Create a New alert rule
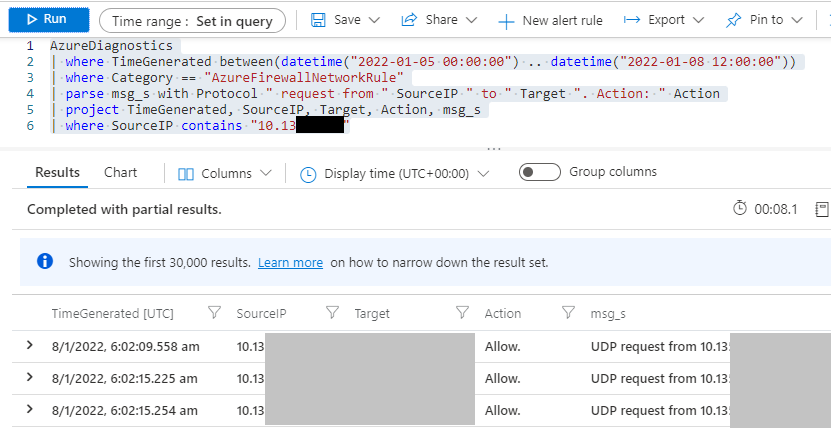Viewport: 831px width, 434px height. [x=549, y=20]
